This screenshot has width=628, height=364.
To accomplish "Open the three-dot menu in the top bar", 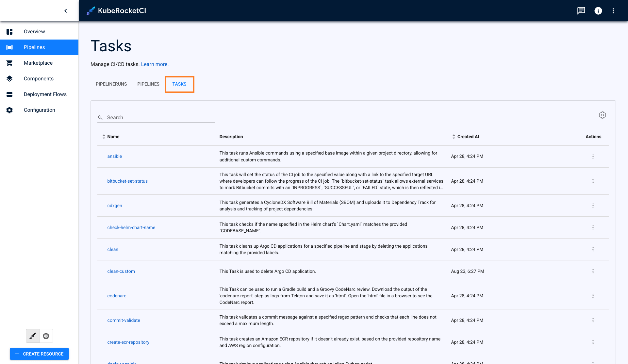I will tap(614, 10).
